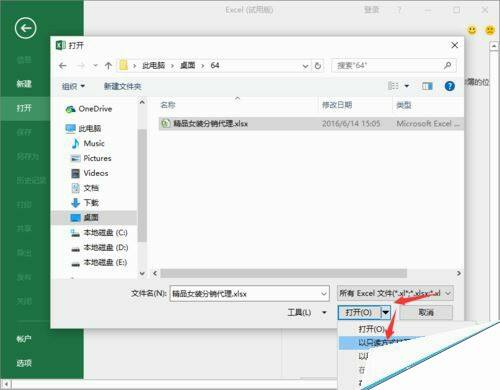Choose 打开(O) in the dropdown menu

371,329
